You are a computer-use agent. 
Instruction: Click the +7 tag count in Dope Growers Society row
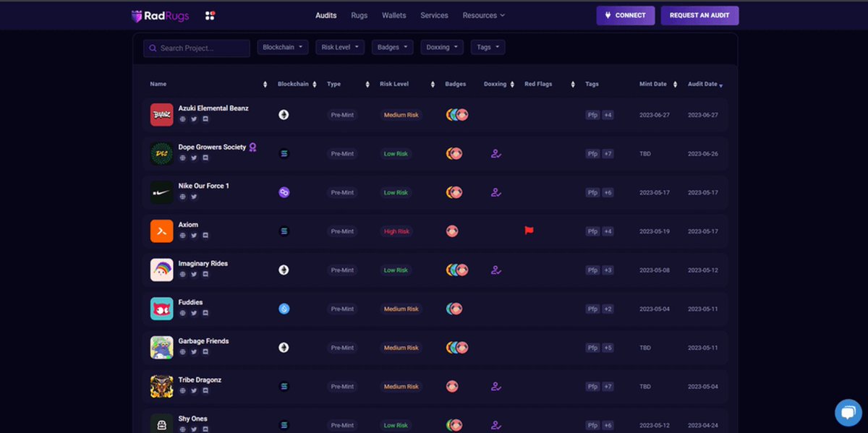[608, 153]
